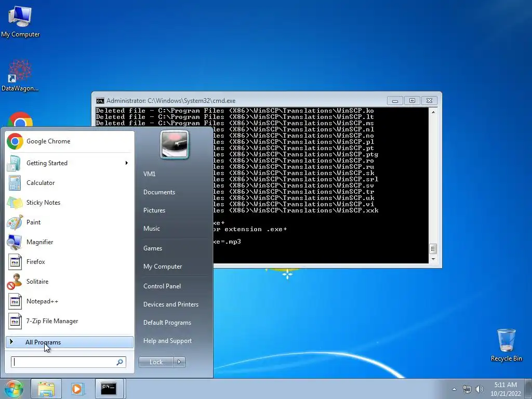Launch the Notepad++ icon
The height and width of the screenshot is (399, 532).
(x=15, y=301)
